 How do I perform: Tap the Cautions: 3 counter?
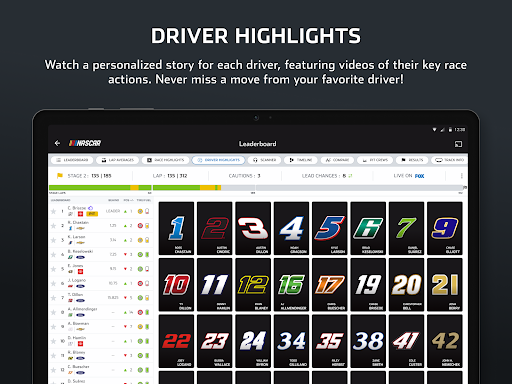click(x=244, y=176)
